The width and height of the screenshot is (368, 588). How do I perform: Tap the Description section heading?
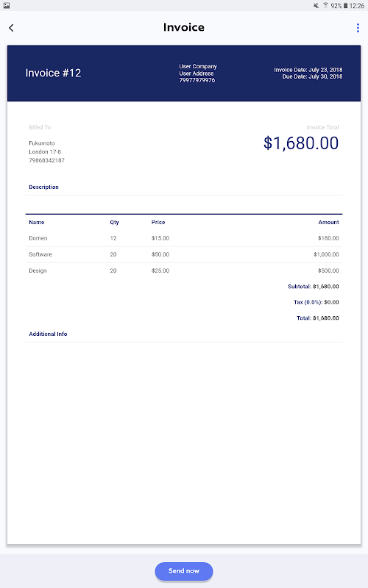tap(43, 187)
